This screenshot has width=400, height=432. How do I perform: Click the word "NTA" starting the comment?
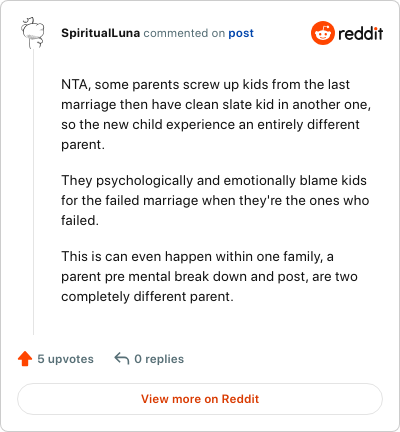74,85
